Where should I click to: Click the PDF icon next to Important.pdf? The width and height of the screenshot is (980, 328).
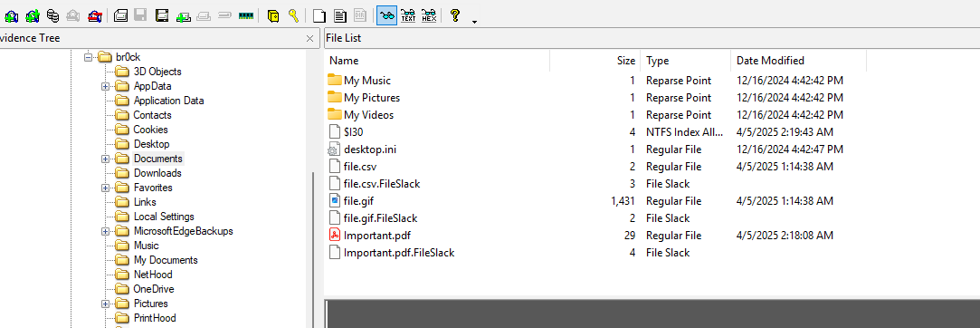[x=335, y=236]
